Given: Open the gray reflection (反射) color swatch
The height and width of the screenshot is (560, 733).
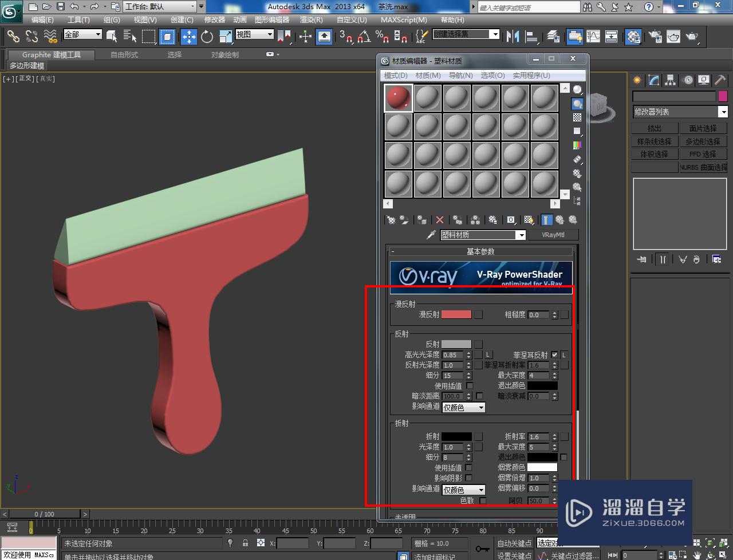Looking at the screenshot, I should pos(456,344).
